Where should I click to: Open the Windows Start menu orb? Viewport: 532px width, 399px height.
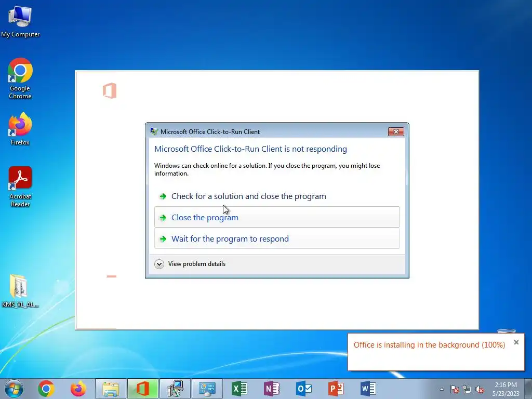pos(14,389)
